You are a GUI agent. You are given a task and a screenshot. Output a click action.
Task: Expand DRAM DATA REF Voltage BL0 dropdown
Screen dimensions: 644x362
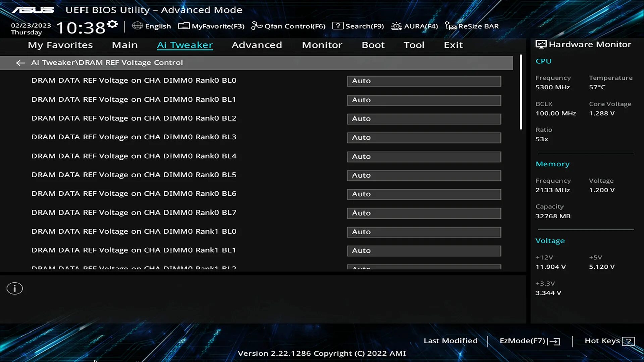coord(423,81)
